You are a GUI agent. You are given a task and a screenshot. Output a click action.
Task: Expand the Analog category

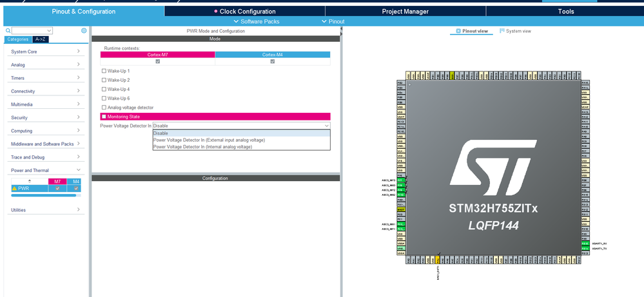click(x=46, y=65)
